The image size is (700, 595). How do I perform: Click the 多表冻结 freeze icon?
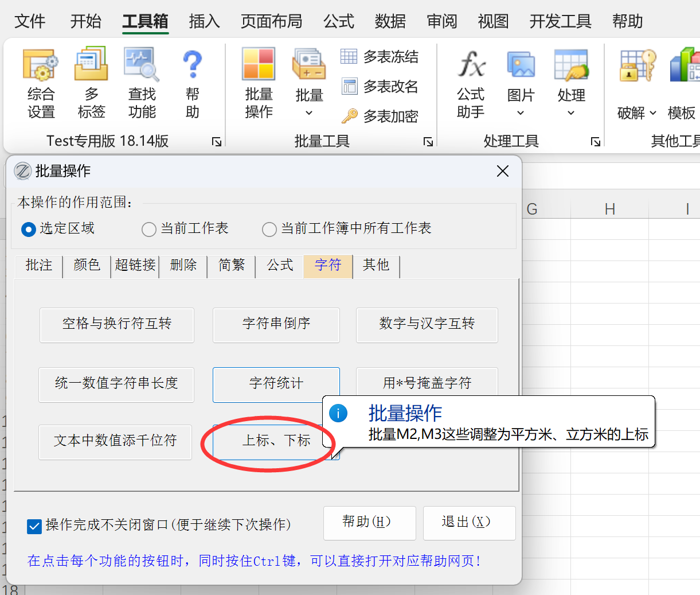[349, 56]
